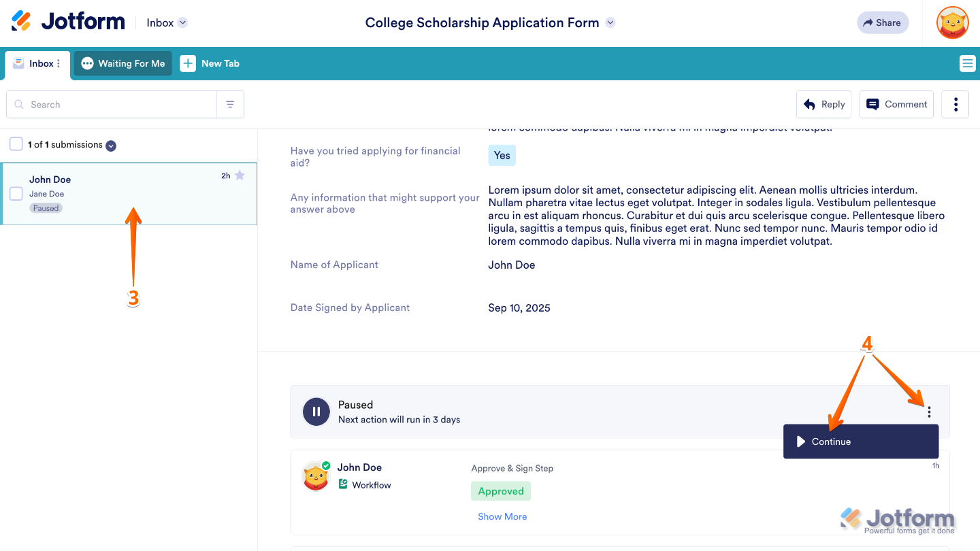
Task: Click the Inbox tab's vertical dots icon
Action: [x=59, y=63]
